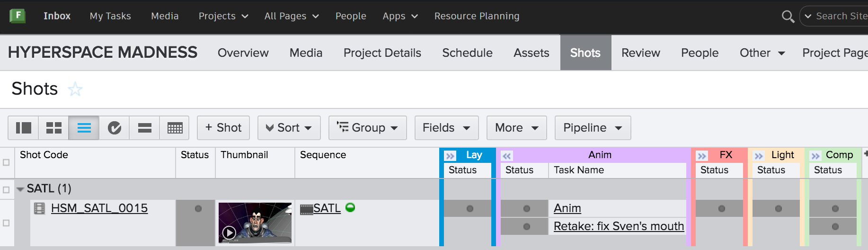The width and height of the screenshot is (868, 250).
Task: Switch to thumbnail grid view mode
Action: 54,128
